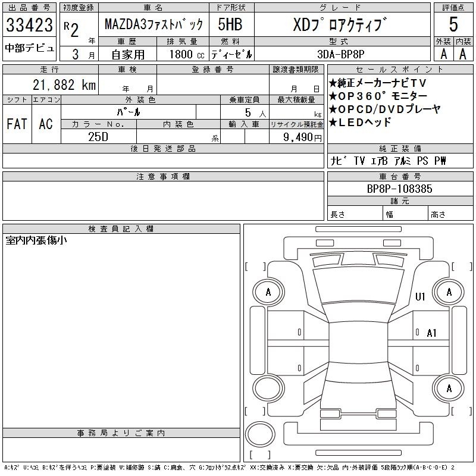476x476 pixels.
Task: Click the lot number 33423
Action: pyautogui.click(x=29, y=26)
